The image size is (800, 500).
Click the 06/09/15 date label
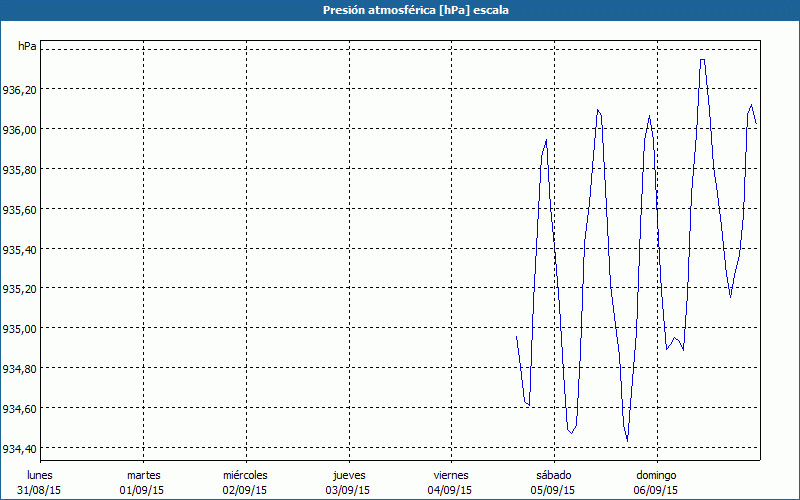pyautogui.click(x=656, y=490)
